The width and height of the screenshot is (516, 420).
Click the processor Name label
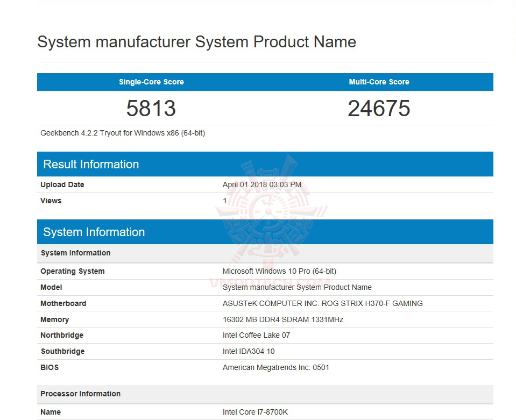click(51, 412)
